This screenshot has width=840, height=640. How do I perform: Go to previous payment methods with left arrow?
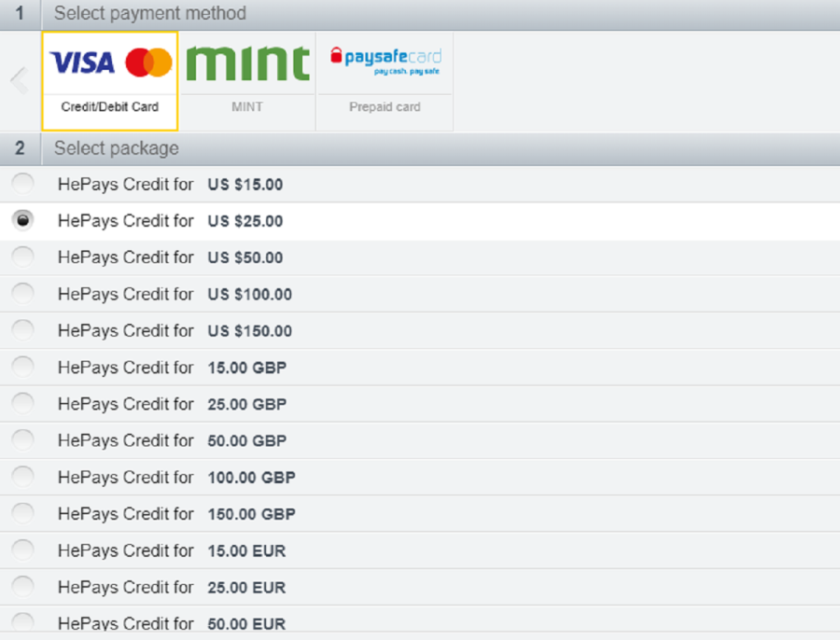point(20,81)
